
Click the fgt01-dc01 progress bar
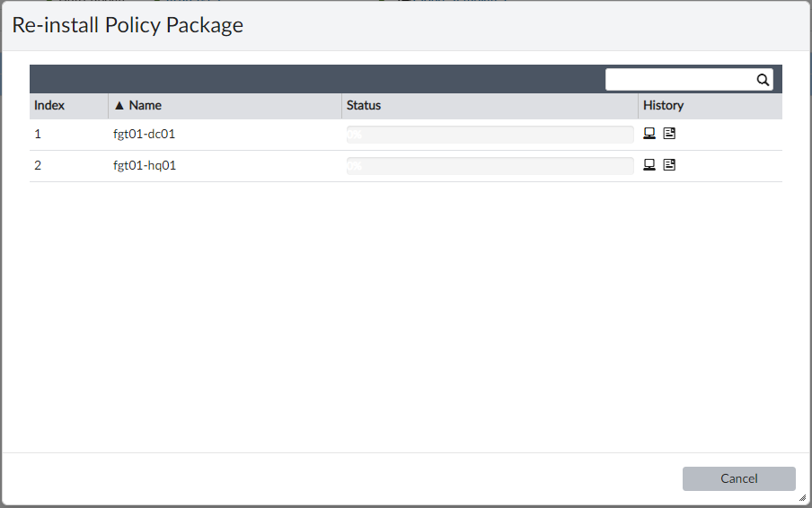click(490, 135)
